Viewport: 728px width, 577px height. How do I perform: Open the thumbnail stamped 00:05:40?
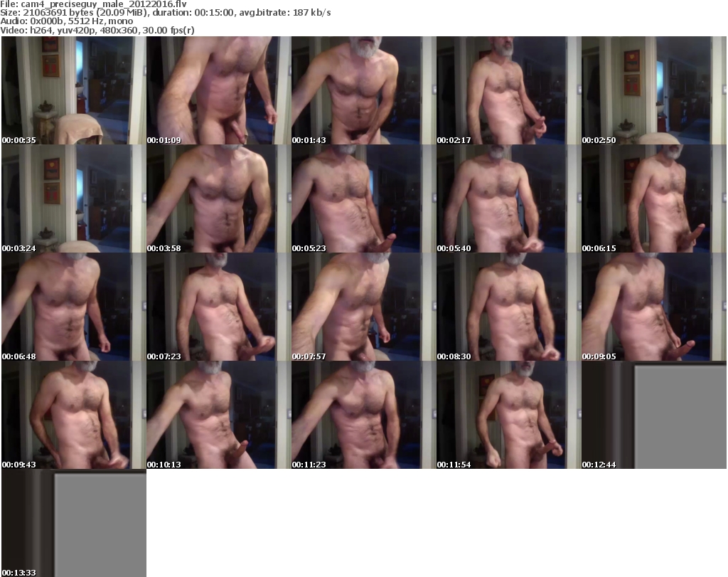click(509, 198)
